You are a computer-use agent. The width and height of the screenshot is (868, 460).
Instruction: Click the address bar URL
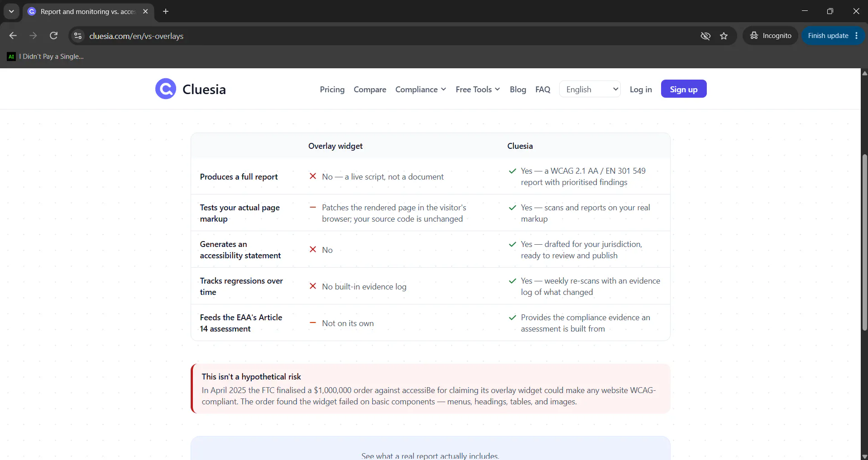(136, 36)
